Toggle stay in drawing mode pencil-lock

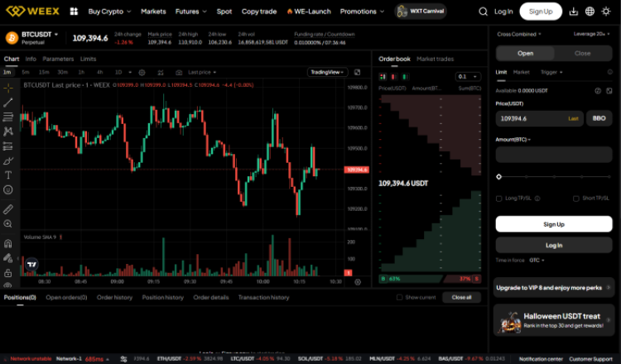(8, 258)
